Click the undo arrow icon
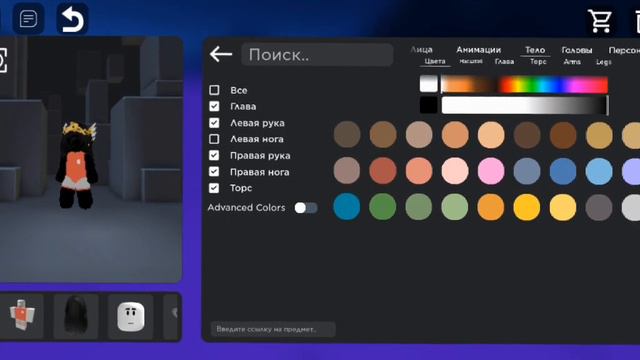This screenshot has height=360, width=640. pyautogui.click(x=72, y=19)
